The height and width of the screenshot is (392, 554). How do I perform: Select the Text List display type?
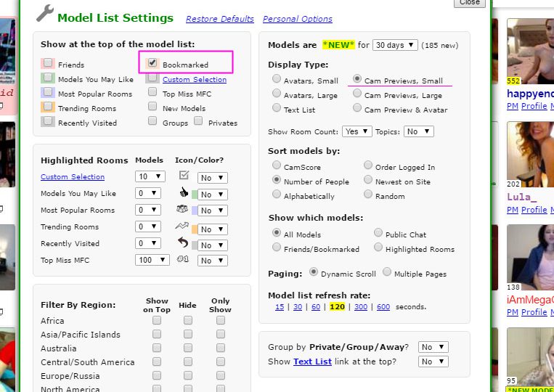tap(277, 108)
